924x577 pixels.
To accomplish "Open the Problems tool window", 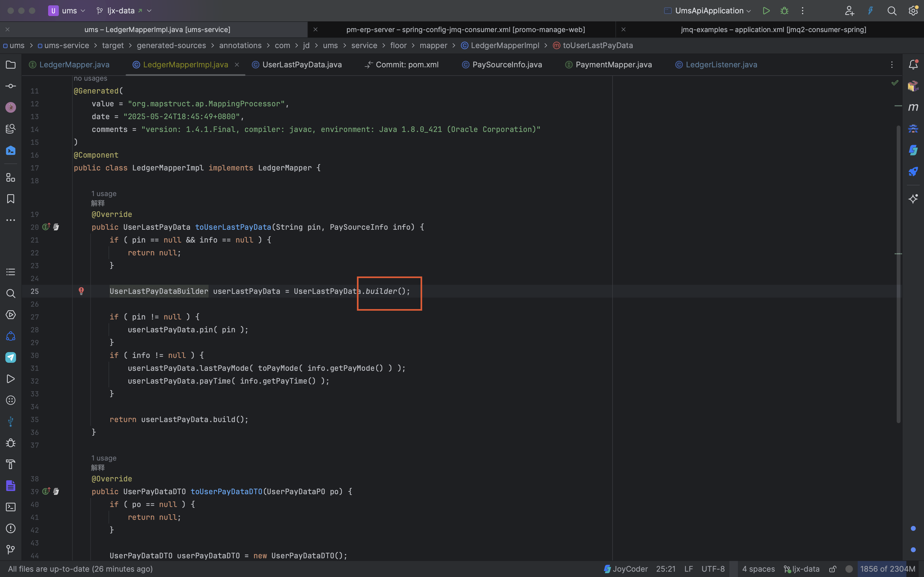I will click(10, 529).
